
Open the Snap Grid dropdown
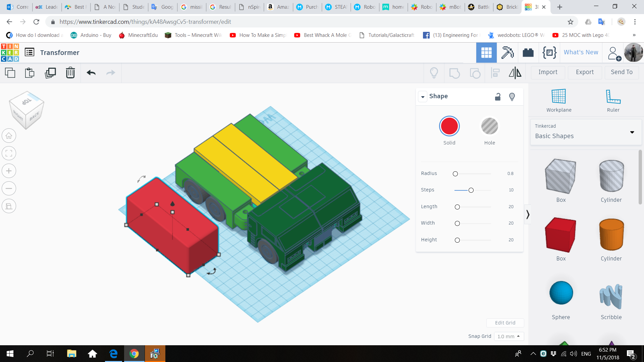[509, 336]
